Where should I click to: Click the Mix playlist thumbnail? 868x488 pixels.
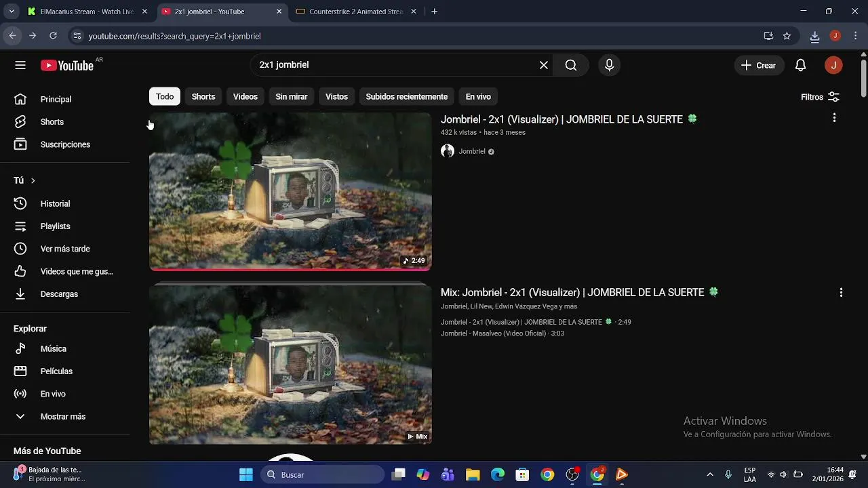point(290,364)
